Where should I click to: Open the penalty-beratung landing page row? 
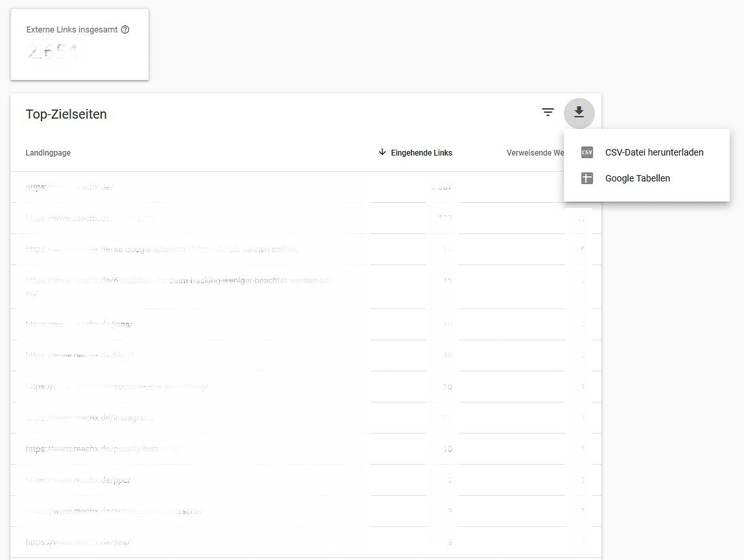[102, 449]
